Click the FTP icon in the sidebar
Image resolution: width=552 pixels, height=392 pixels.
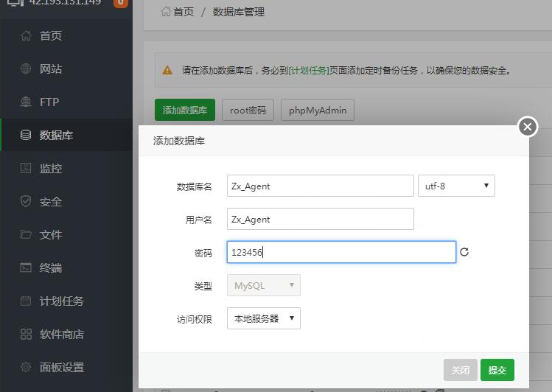tap(26, 102)
